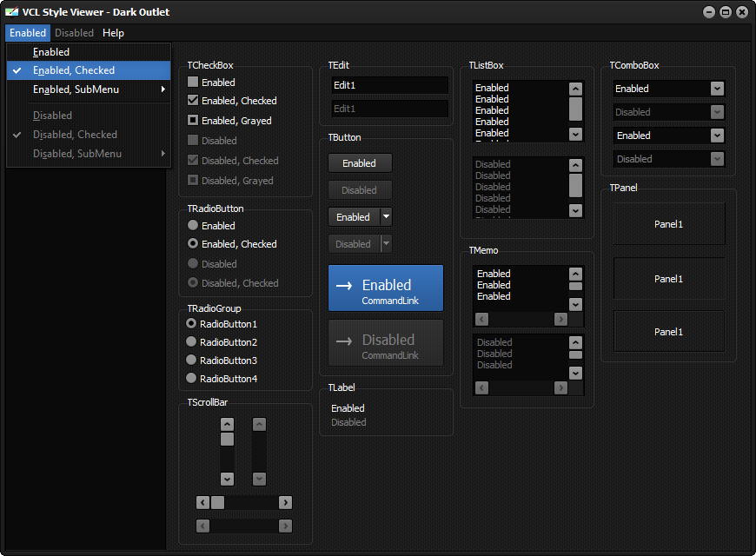Click the right arrow of enabled TMemo horizontal scrollbar

[x=560, y=319]
